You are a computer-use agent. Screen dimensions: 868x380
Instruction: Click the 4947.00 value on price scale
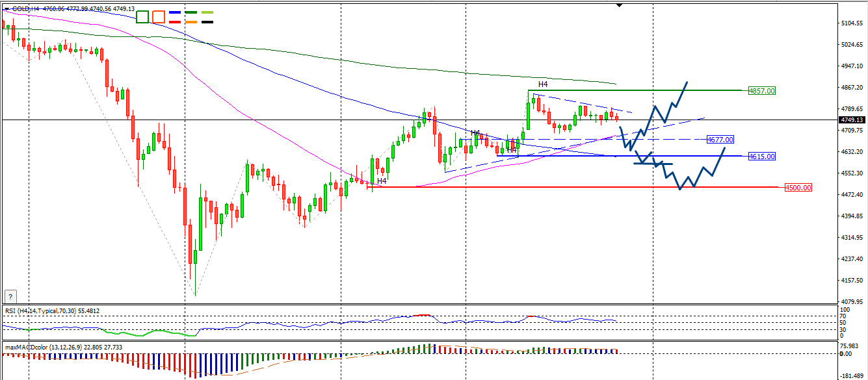click(x=852, y=66)
